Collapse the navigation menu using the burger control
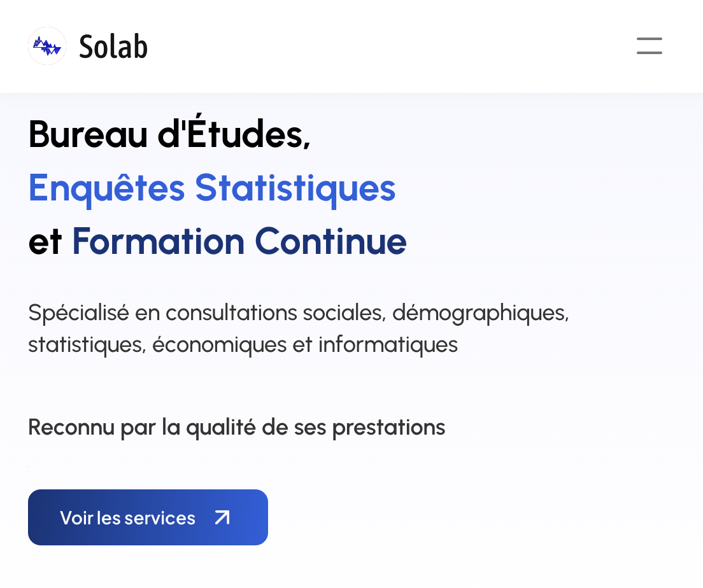The width and height of the screenshot is (703, 588). [x=649, y=46]
